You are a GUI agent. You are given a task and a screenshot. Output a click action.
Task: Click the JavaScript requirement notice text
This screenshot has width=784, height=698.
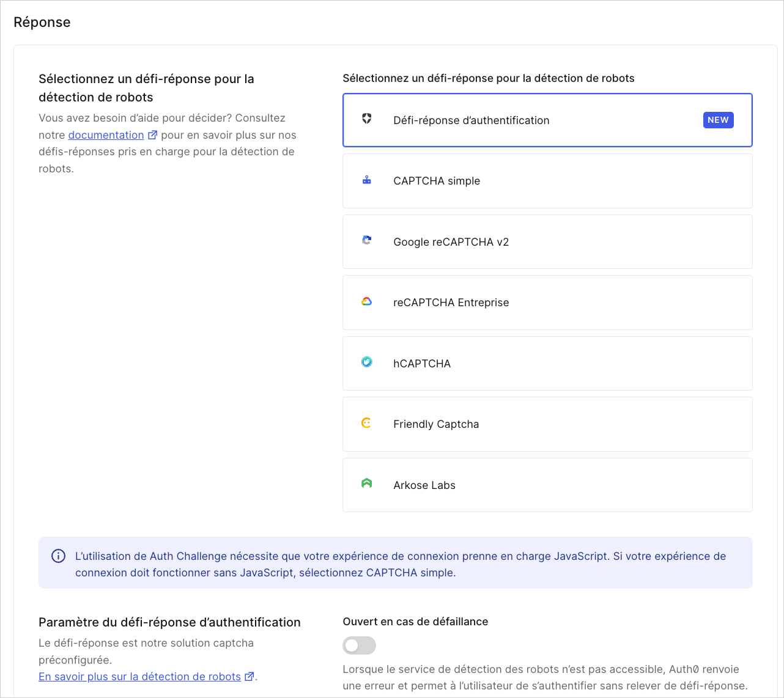[401, 564]
